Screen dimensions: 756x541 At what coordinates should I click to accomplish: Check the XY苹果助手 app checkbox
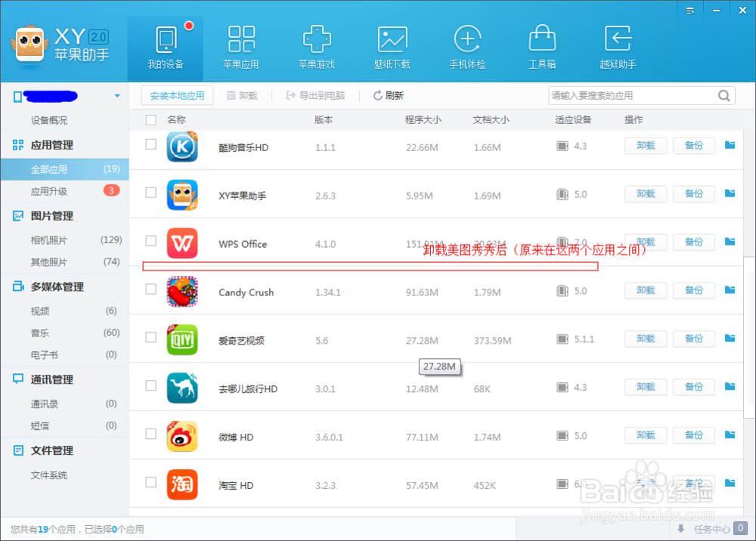[x=151, y=192]
